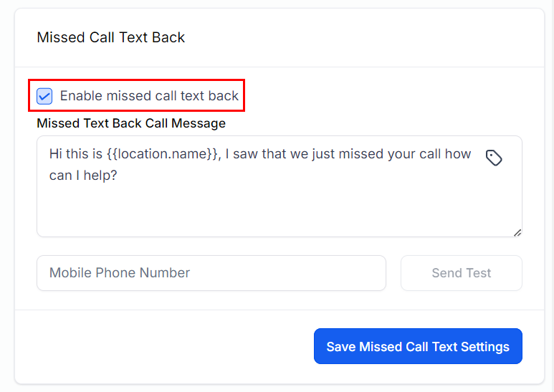
Task: Uncheck the Enable missed call text back checkbox
Action: [x=44, y=96]
